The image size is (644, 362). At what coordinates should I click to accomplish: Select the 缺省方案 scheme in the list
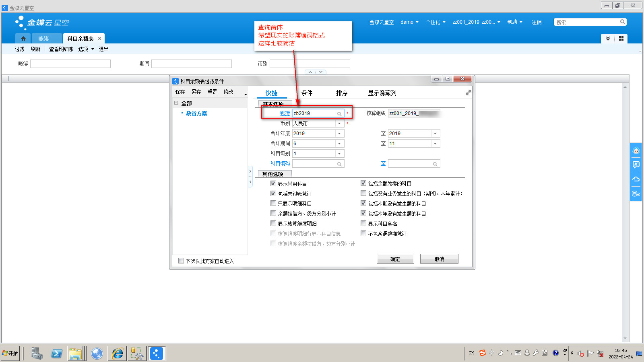pyautogui.click(x=196, y=114)
